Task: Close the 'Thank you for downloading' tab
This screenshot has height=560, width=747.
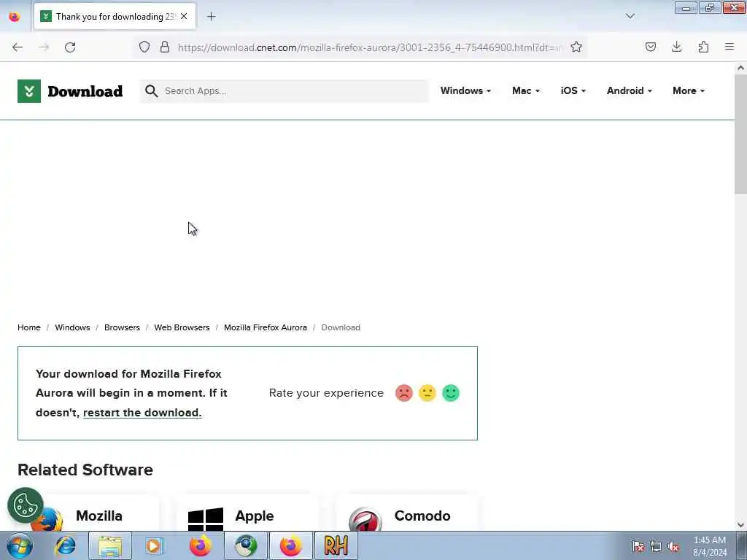Action: (x=184, y=16)
